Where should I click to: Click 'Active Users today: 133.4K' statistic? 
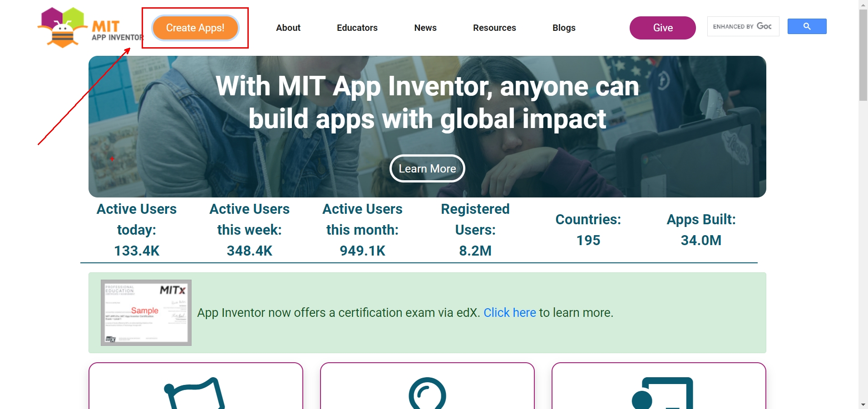pos(137,230)
